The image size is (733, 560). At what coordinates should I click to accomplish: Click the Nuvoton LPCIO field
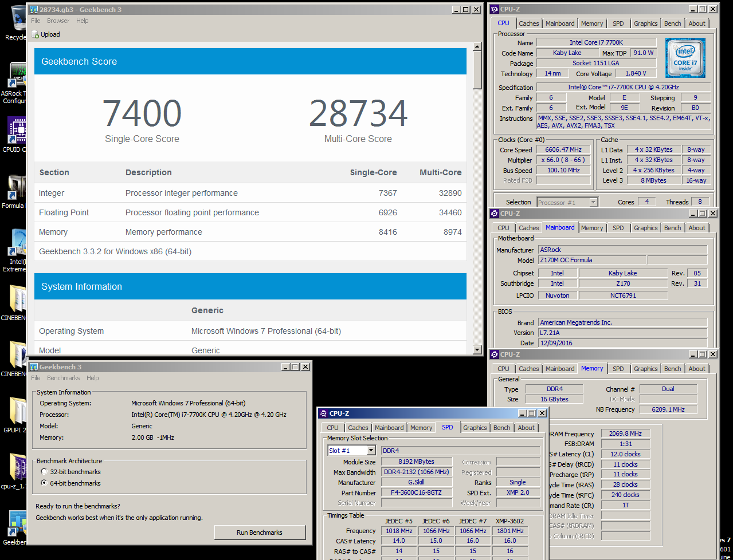coord(557,295)
